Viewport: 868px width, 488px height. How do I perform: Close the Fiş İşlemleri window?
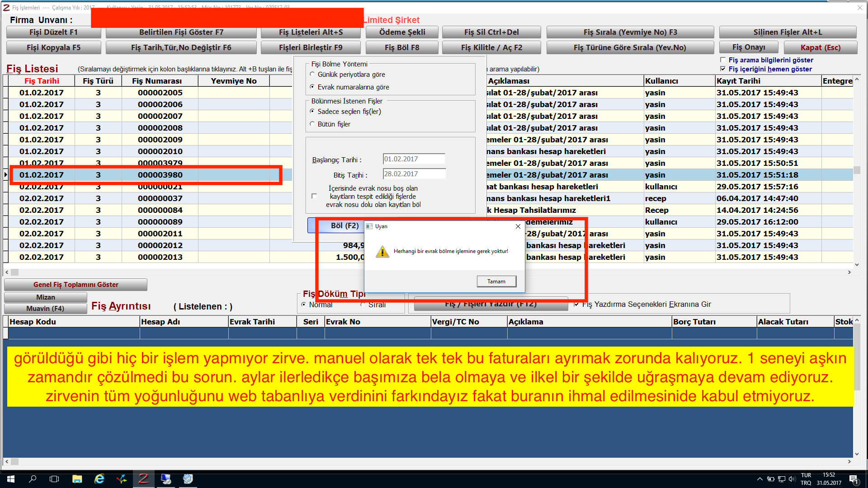click(859, 7)
